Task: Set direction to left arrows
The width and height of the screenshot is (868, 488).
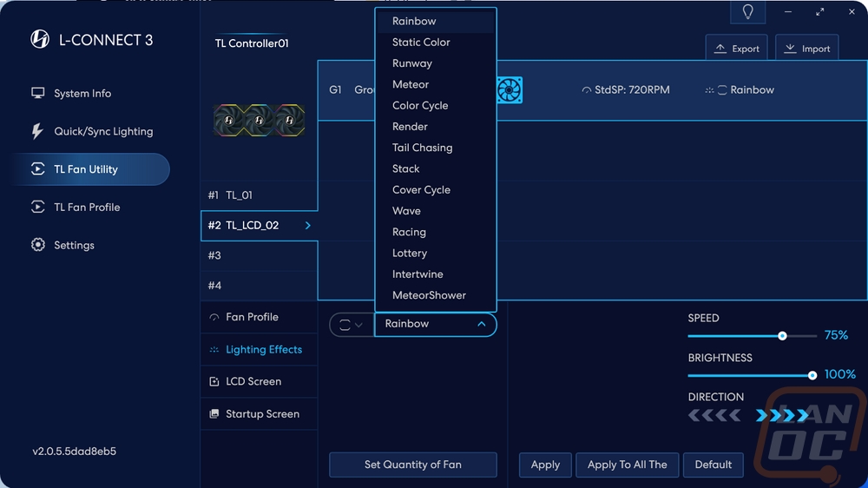Action: click(714, 415)
